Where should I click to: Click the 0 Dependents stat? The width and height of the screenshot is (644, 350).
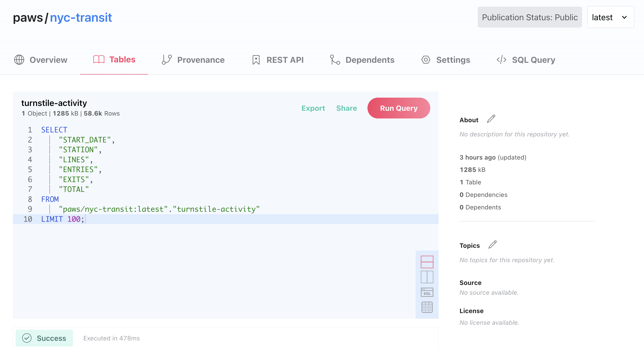[480, 207]
